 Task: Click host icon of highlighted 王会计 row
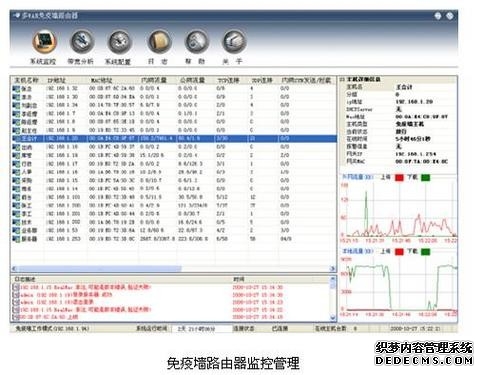[16, 139]
